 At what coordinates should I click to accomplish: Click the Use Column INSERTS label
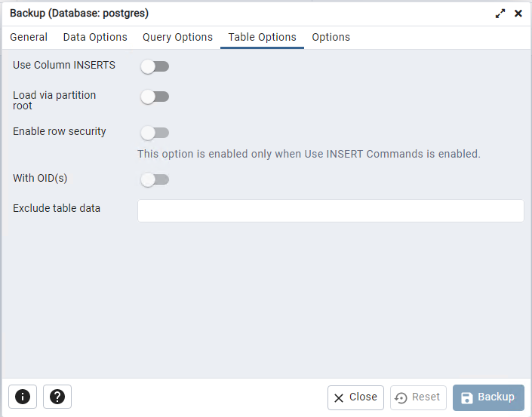pyautogui.click(x=64, y=65)
